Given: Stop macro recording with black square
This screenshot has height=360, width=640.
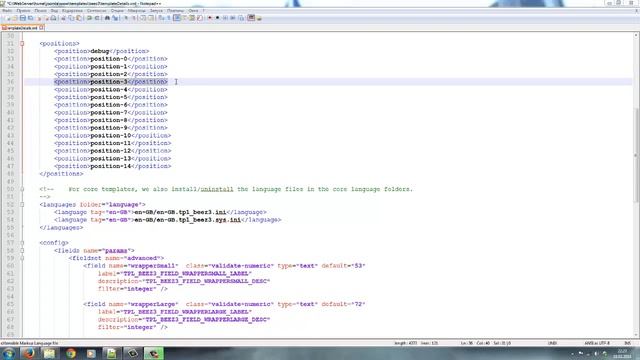Looking at the screenshot, I should [217, 18].
